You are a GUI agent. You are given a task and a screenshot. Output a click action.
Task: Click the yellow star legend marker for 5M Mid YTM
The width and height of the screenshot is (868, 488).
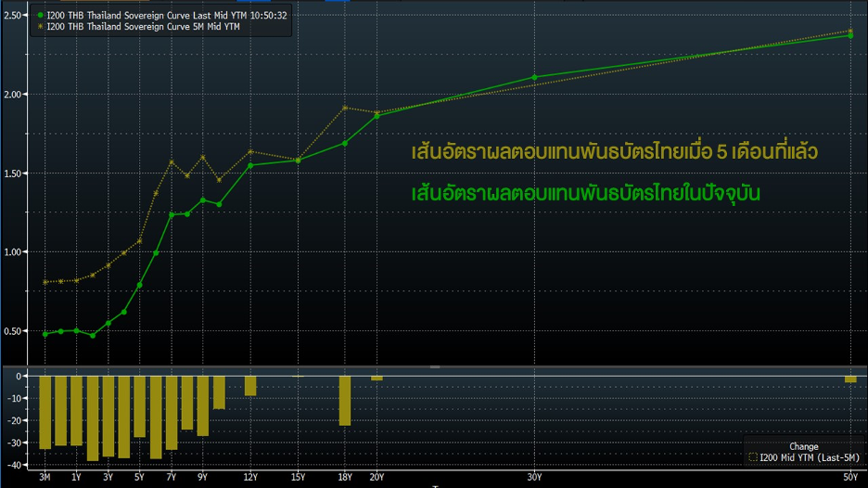pyautogui.click(x=38, y=27)
